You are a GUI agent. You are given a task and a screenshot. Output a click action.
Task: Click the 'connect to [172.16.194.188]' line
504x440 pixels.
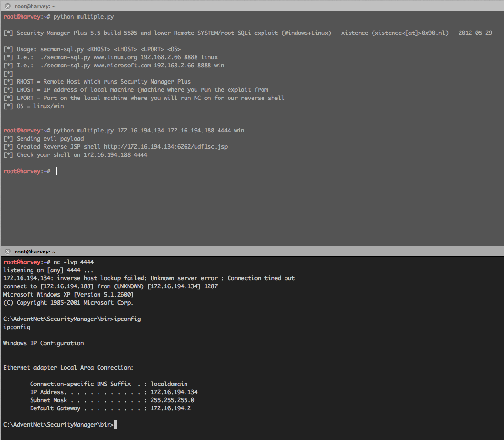point(110,286)
